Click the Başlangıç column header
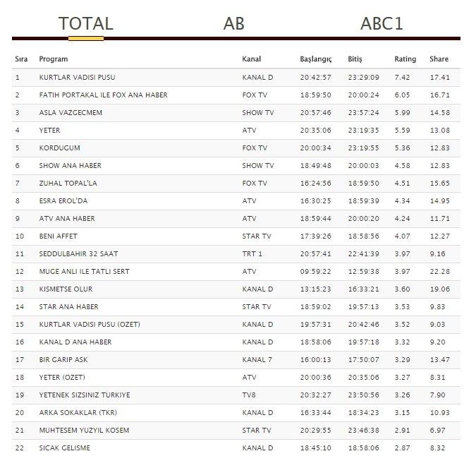This screenshot has width=476, height=456. (315, 59)
